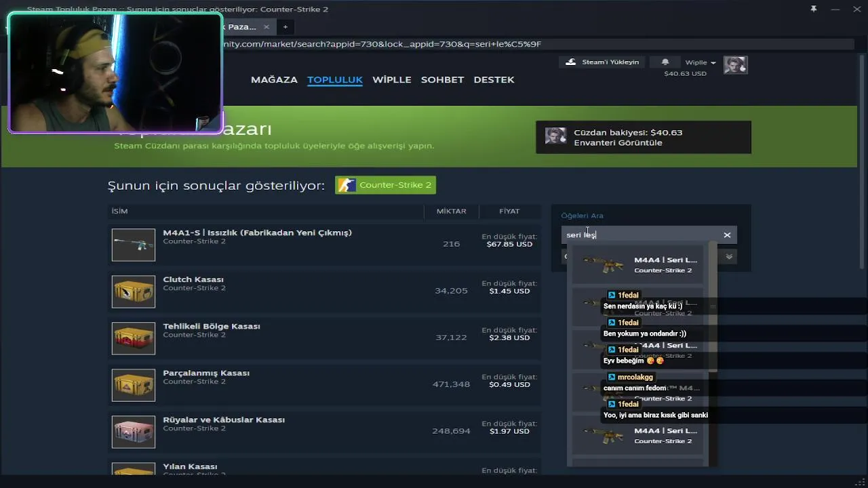Sort by the İSİM column header
This screenshot has width=868, height=488.
(119, 211)
